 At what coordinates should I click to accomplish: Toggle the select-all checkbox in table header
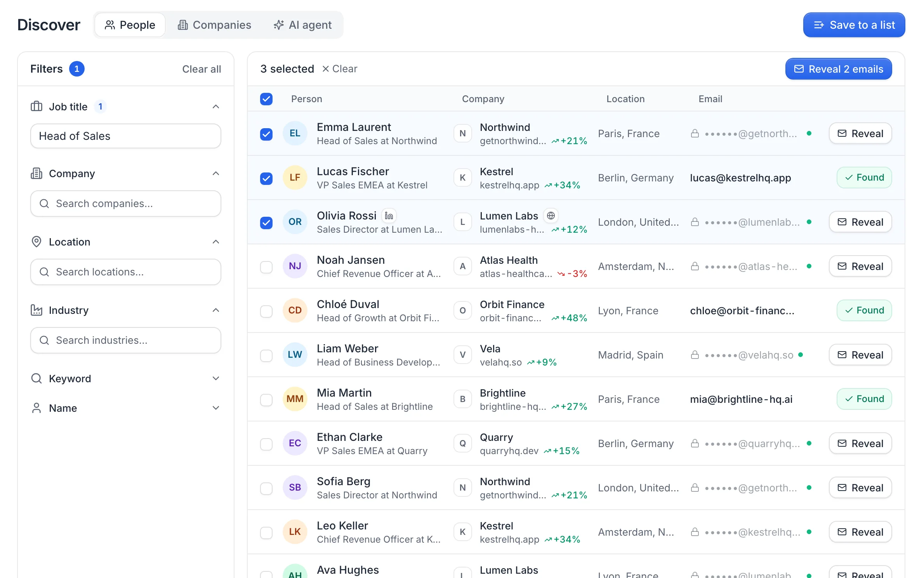pyautogui.click(x=266, y=99)
